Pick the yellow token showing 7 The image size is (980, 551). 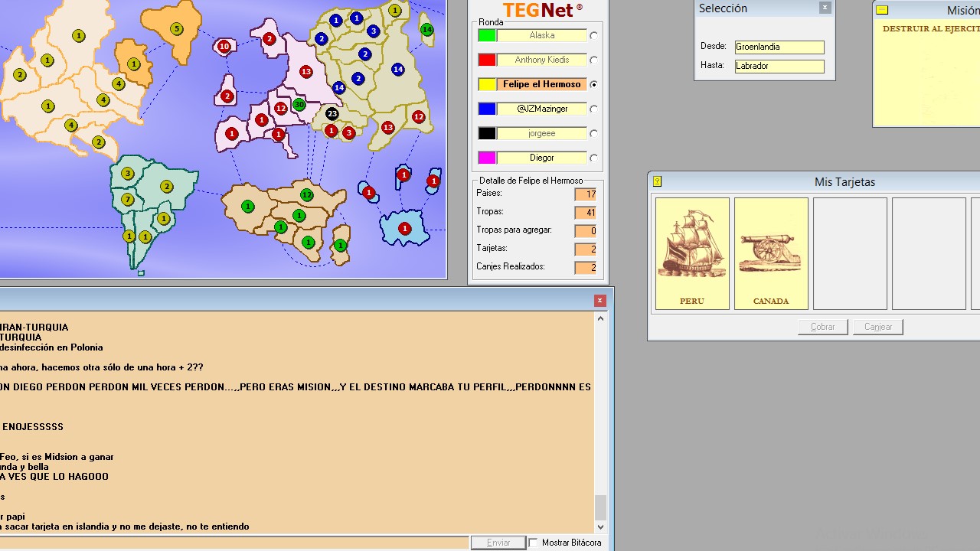pyautogui.click(x=128, y=200)
